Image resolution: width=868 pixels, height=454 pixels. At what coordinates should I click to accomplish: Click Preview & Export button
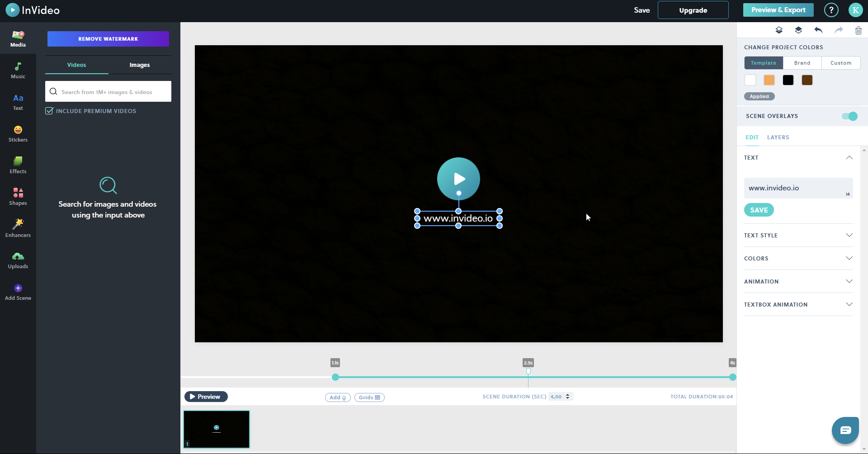(x=778, y=10)
